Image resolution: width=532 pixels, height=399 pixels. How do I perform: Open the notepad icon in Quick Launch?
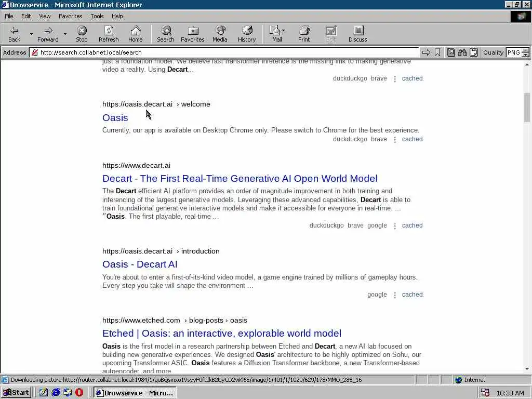44,393
